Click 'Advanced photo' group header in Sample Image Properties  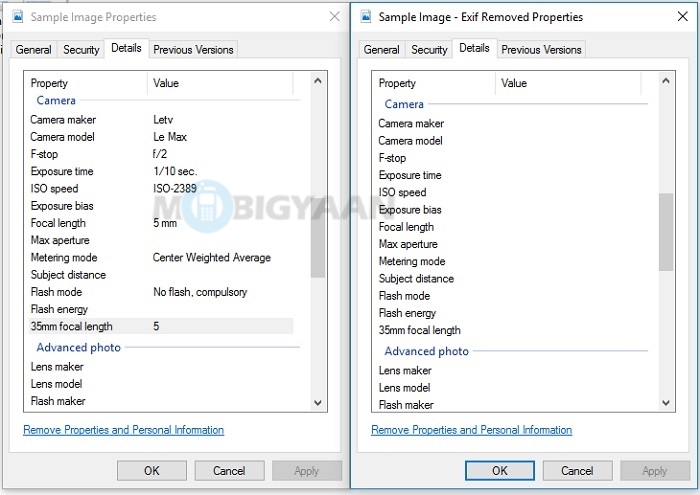79,347
